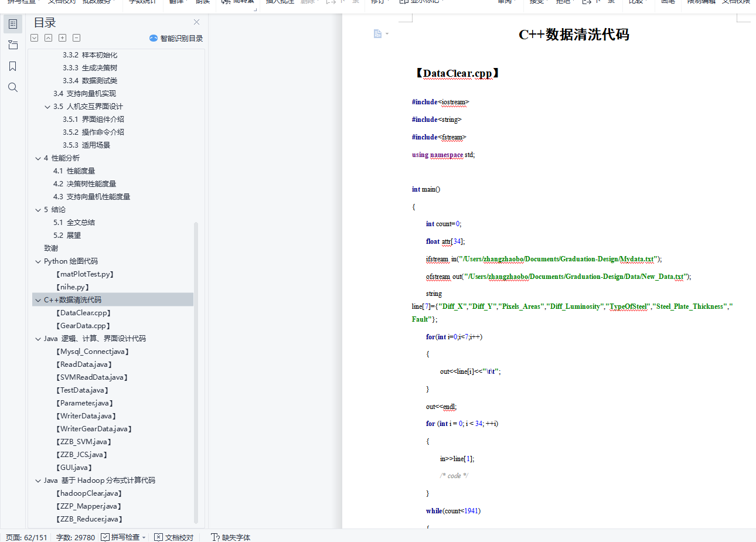This screenshot has height=542, width=756.
Task: Click 拼写检查 in the status bar
Action: (121, 537)
